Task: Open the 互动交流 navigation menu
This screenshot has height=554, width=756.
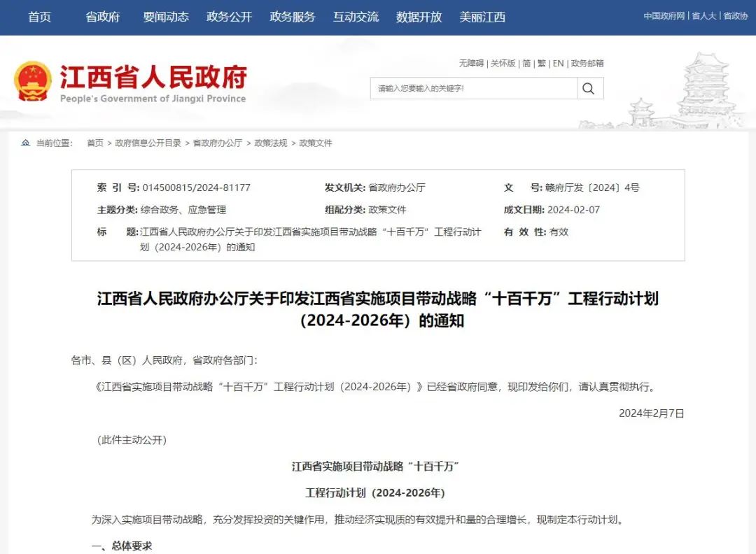Action: (356, 17)
